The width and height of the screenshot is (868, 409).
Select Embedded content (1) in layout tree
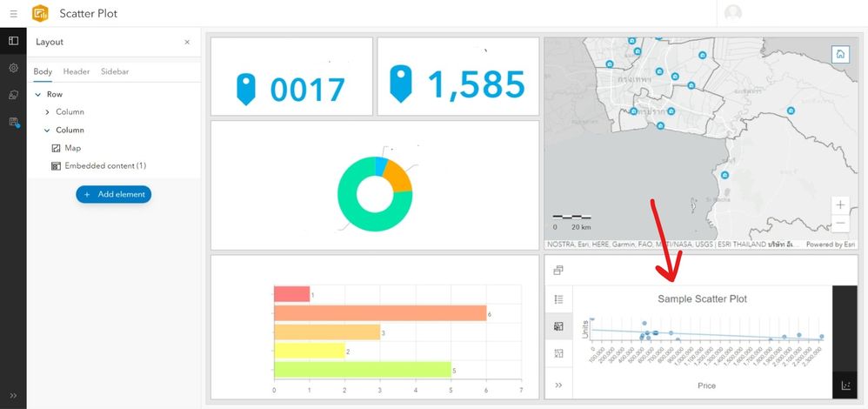point(105,165)
